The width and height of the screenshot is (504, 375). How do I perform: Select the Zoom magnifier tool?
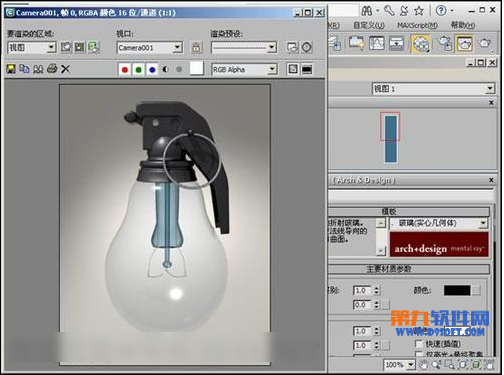[x=437, y=365]
